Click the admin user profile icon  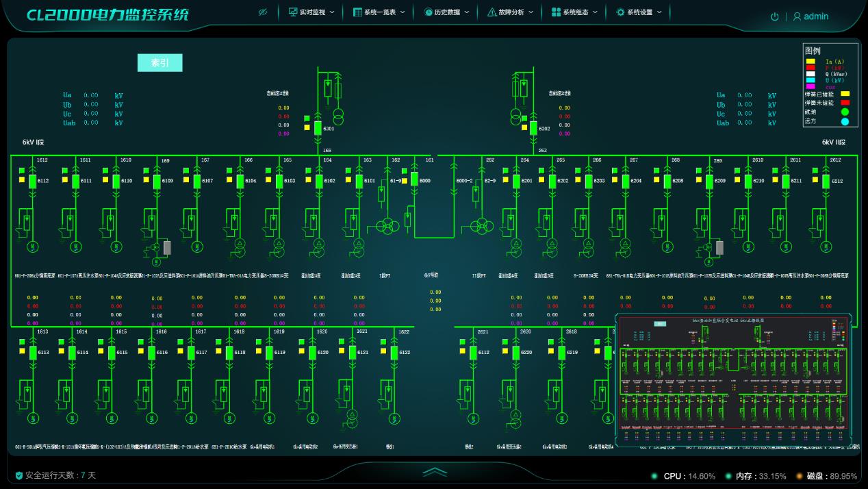tap(797, 16)
